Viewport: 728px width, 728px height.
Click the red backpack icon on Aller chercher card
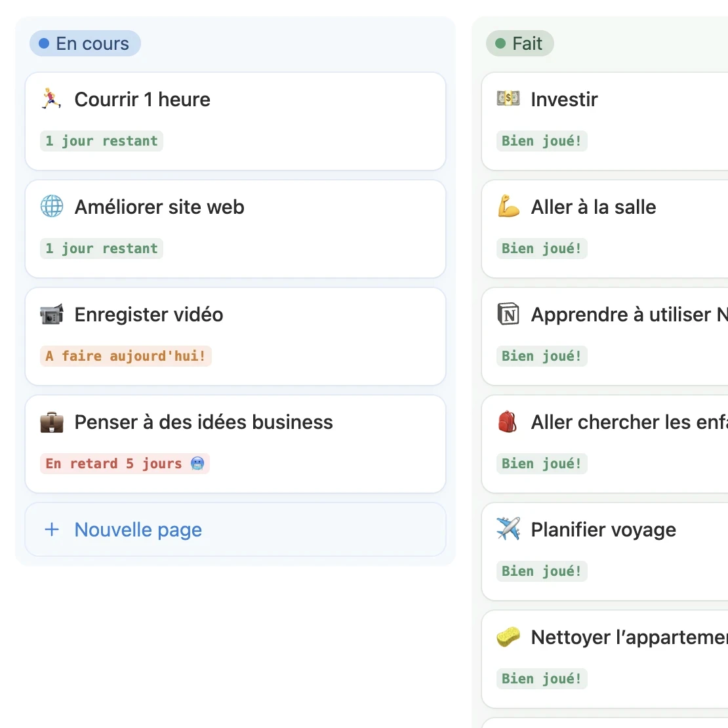pyautogui.click(x=508, y=422)
